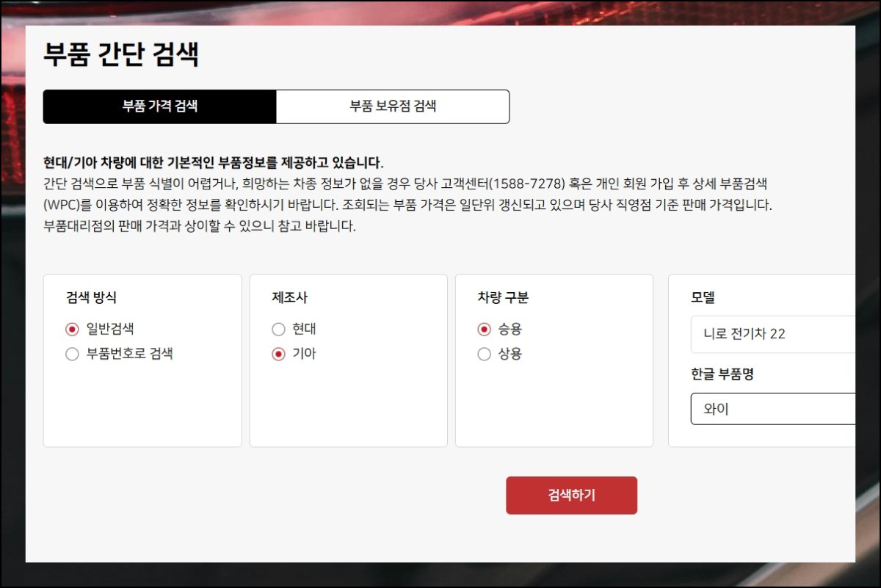Switch to the 부품 가격 검색 tab
881x588 pixels.
160,106
